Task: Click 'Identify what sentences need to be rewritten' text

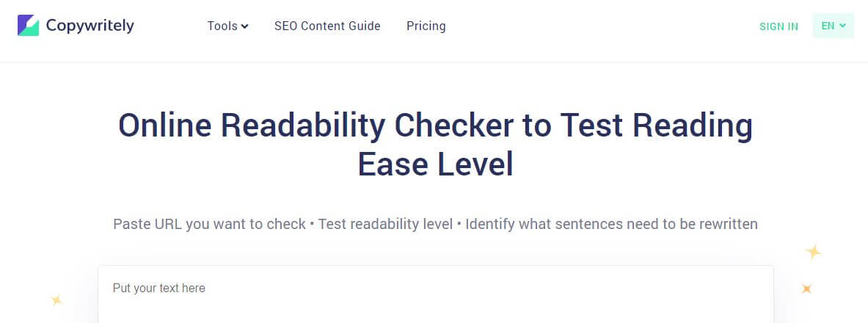Action: (611, 224)
